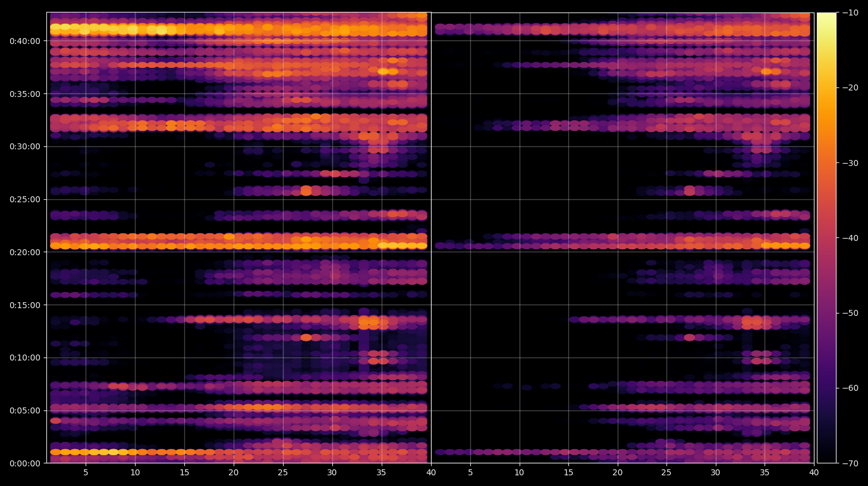Click the '5' x-axis label of left plot
The height and width of the screenshot is (486, 868).
coord(86,473)
